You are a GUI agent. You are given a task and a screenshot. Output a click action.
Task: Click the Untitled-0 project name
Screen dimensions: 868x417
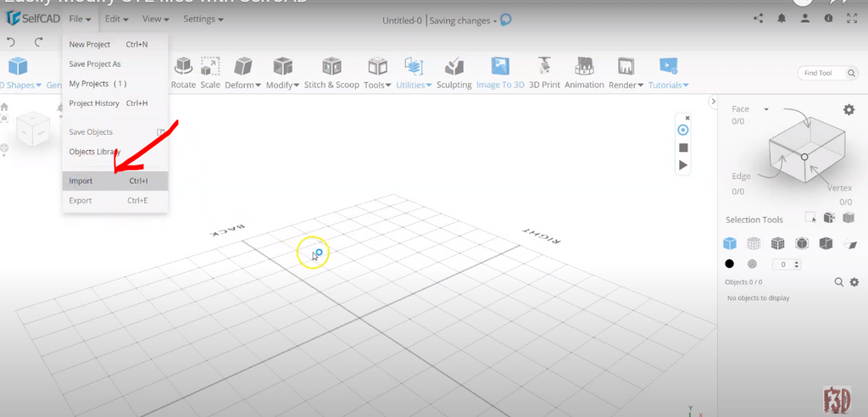402,20
